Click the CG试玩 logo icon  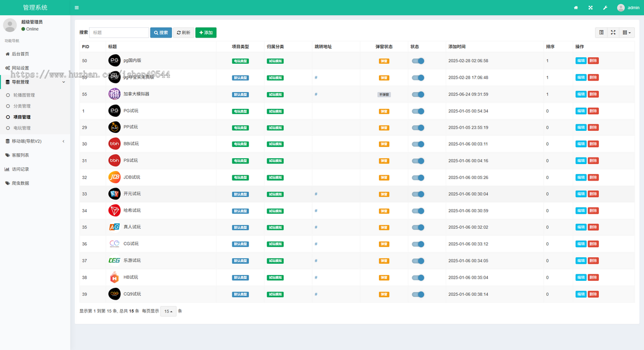click(114, 244)
